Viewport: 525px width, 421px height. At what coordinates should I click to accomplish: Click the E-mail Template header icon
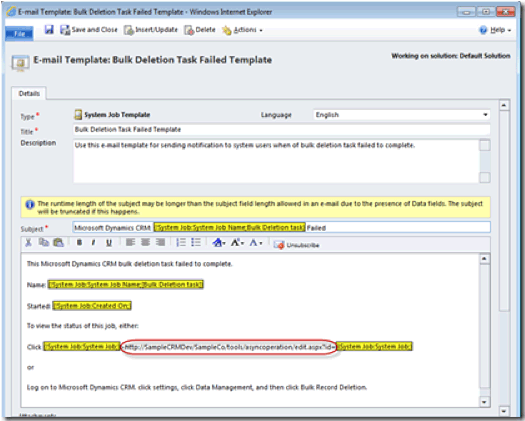pyautogui.click(x=20, y=63)
